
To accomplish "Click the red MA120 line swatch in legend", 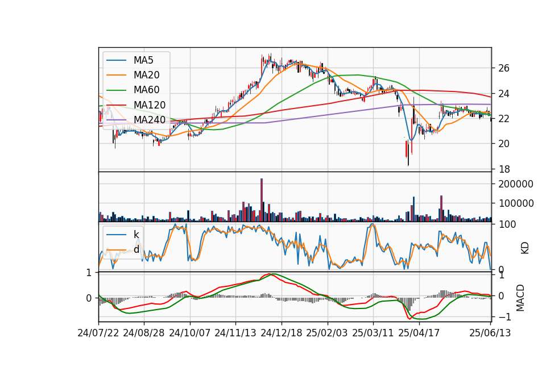I will click(116, 105).
